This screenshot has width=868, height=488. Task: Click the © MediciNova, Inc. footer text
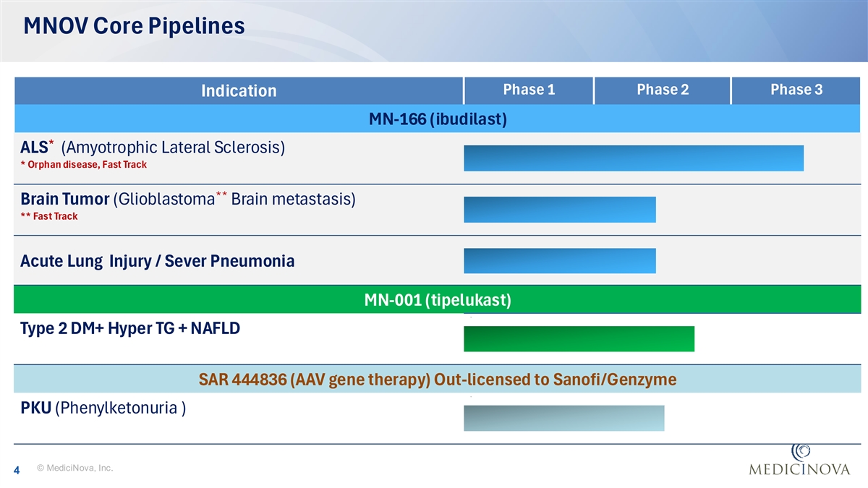coord(75,469)
